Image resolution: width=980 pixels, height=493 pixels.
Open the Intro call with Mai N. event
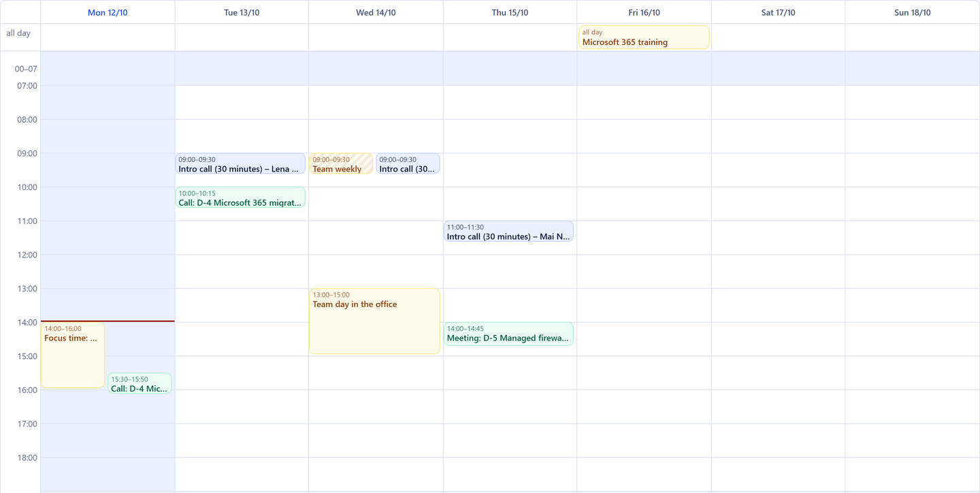pos(508,232)
